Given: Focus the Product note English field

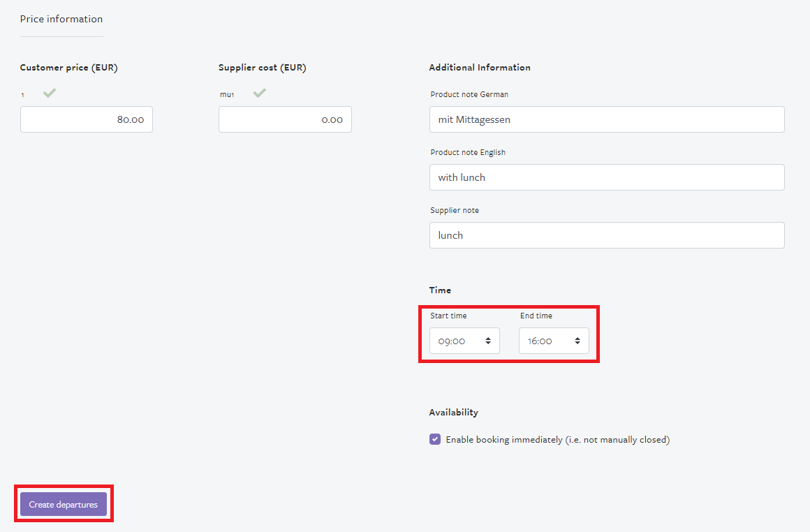Looking at the screenshot, I should [x=607, y=177].
